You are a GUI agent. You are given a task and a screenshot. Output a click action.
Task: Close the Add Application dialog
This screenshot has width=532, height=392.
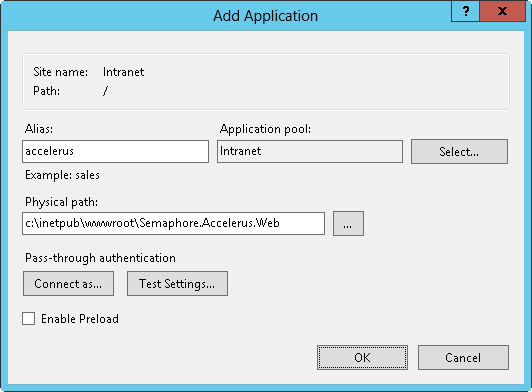(x=502, y=11)
